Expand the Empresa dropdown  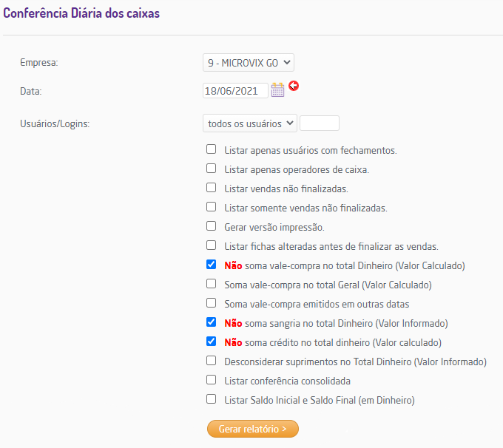(x=249, y=63)
